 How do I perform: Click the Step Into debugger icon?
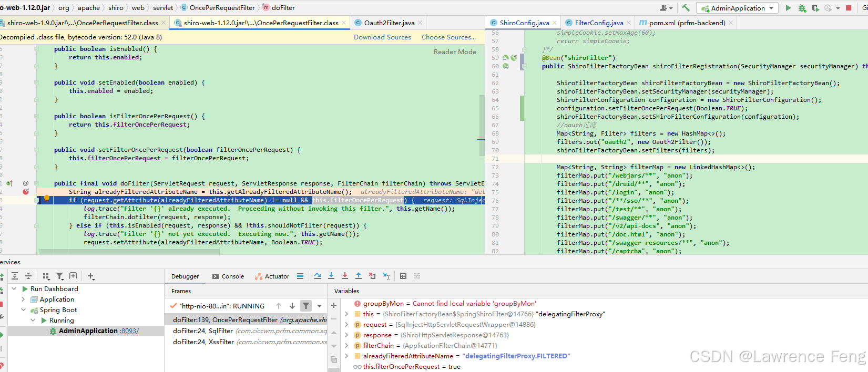point(331,276)
